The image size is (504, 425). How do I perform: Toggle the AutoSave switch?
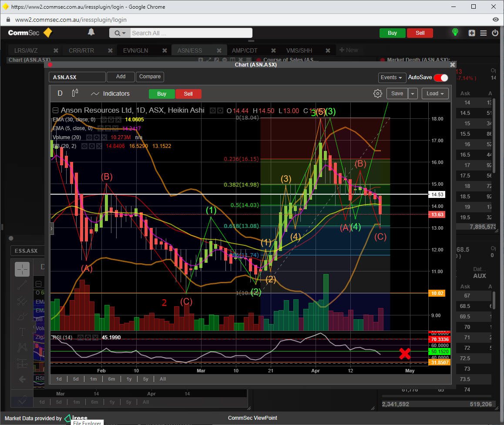coord(441,77)
